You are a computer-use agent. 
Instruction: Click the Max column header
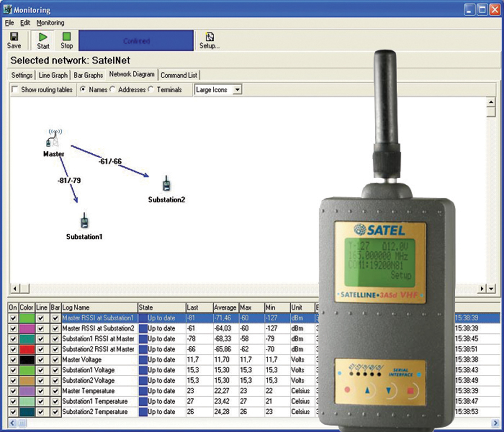click(251, 307)
